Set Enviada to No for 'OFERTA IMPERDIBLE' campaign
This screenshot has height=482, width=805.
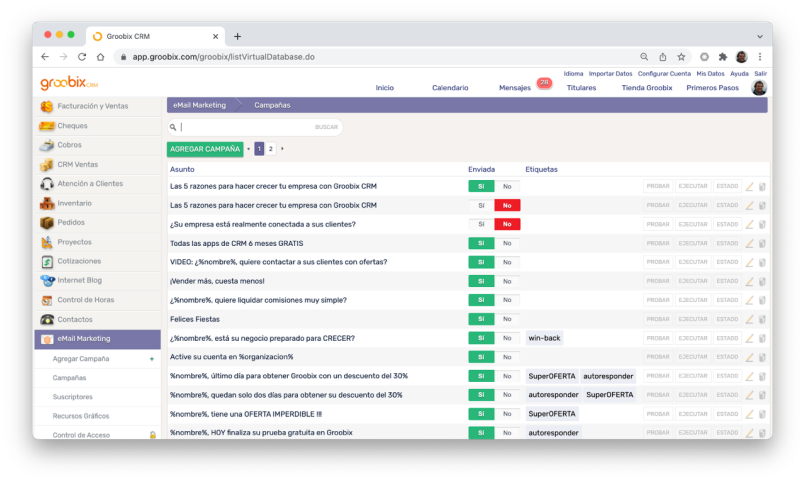click(507, 414)
